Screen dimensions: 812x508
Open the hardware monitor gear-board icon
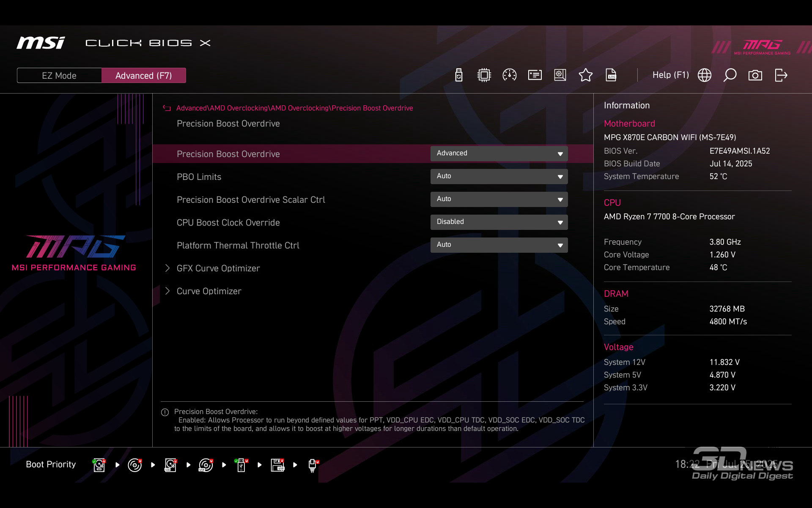coord(560,75)
